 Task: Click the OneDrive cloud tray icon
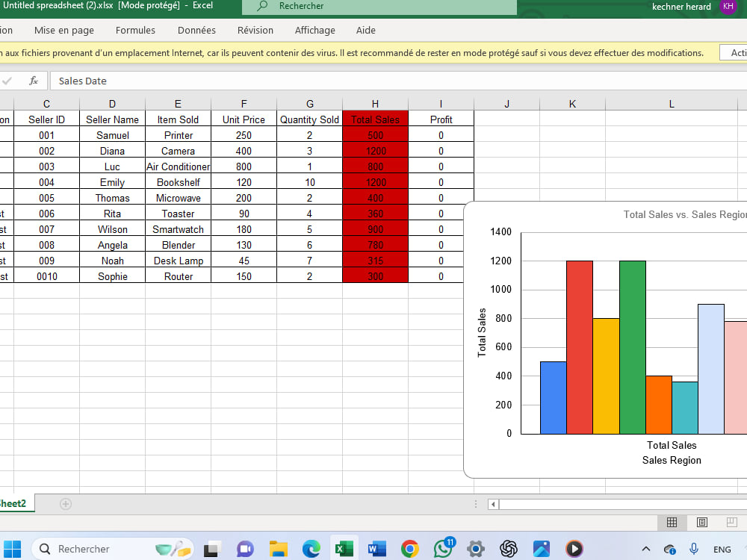[669, 550]
